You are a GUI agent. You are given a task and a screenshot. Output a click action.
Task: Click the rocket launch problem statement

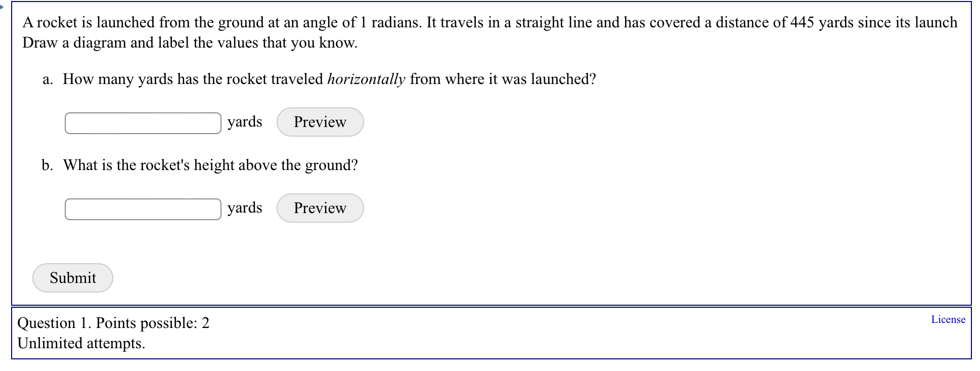click(488, 22)
